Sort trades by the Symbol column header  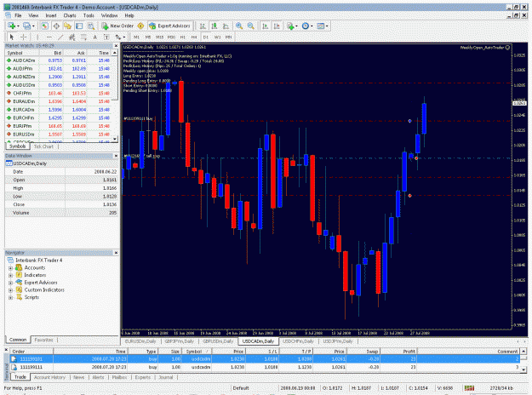pos(197,352)
